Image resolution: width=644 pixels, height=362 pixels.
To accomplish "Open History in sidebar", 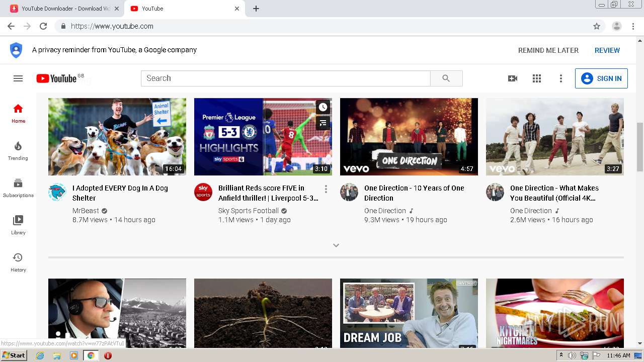I will (18, 262).
